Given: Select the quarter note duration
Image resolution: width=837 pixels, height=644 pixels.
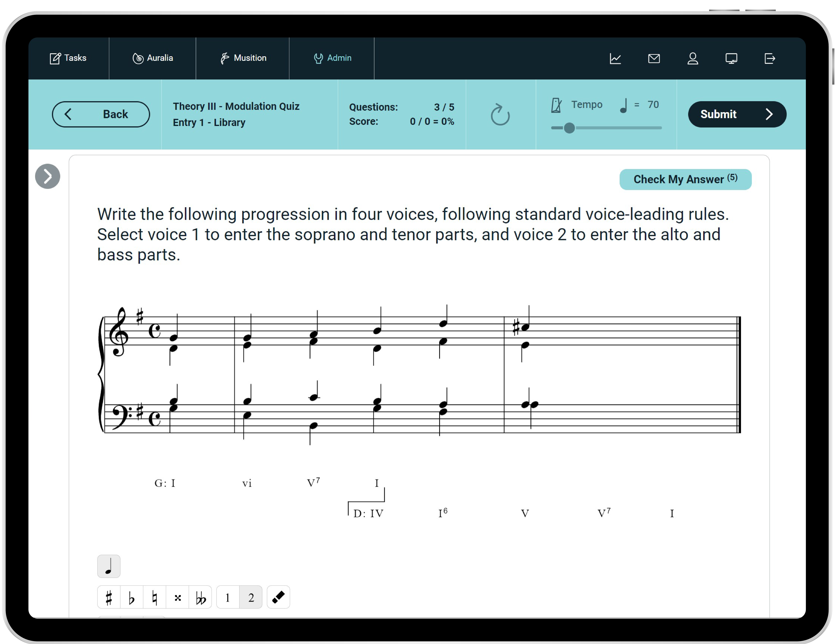Looking at the screenshot, I should click(x=109, y=566).
